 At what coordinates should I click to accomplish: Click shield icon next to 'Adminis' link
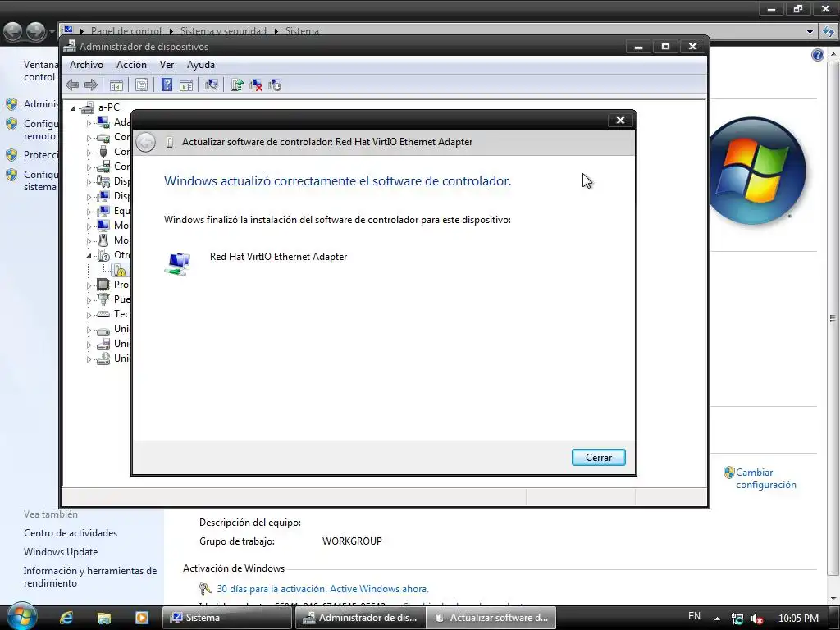[x=11, y=104]
